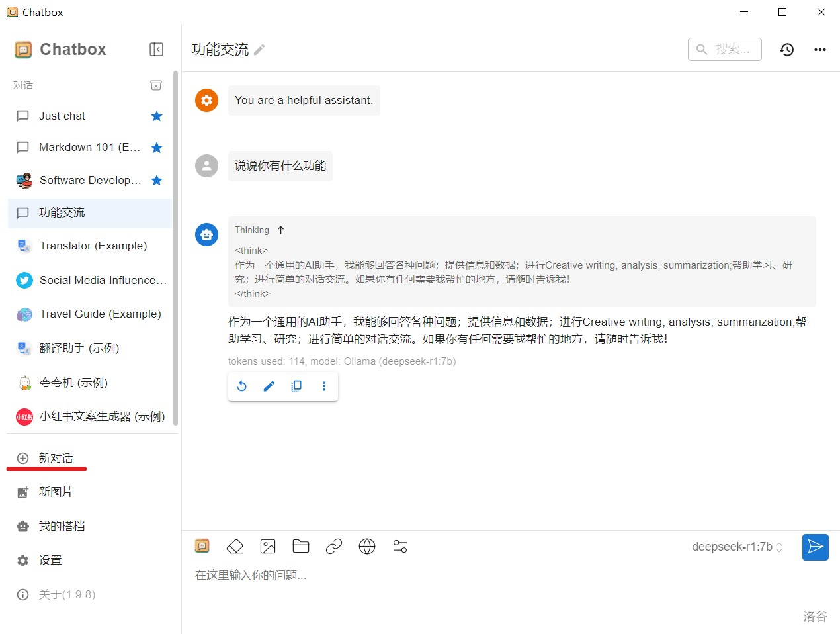Open the three-dot menu in header

point(820,50)
